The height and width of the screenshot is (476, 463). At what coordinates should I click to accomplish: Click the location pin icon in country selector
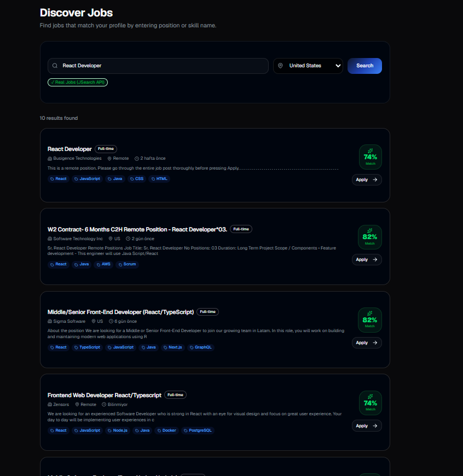[x=280, y=66]
